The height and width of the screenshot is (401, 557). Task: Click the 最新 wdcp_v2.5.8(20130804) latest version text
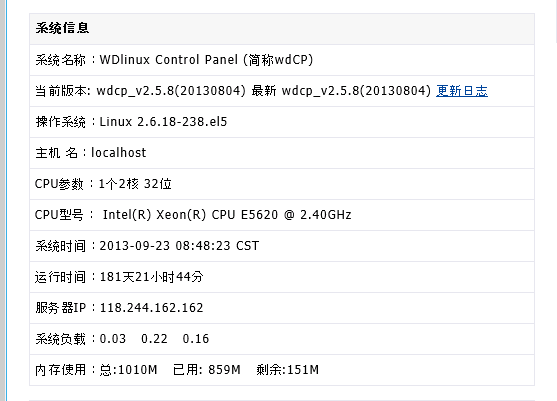341,91
